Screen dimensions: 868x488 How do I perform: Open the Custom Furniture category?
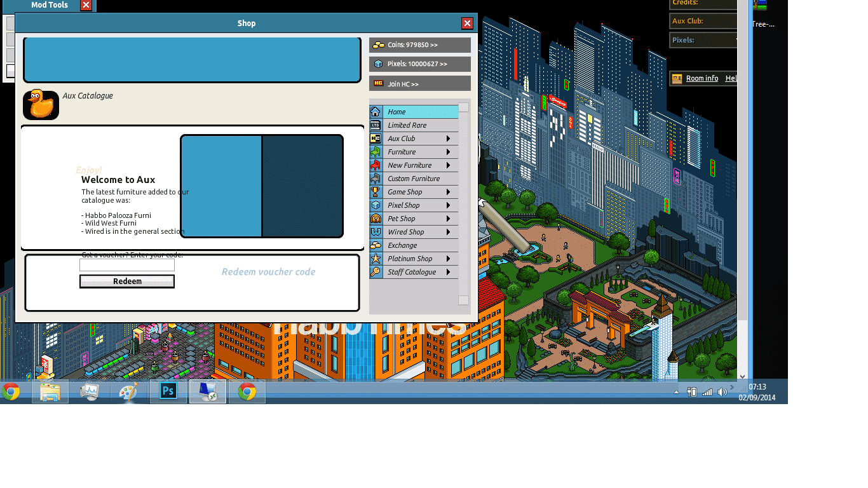point(414,179)
